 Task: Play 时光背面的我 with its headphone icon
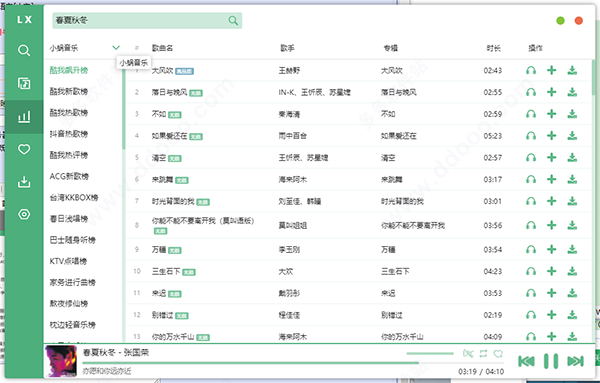coord(531,201)
